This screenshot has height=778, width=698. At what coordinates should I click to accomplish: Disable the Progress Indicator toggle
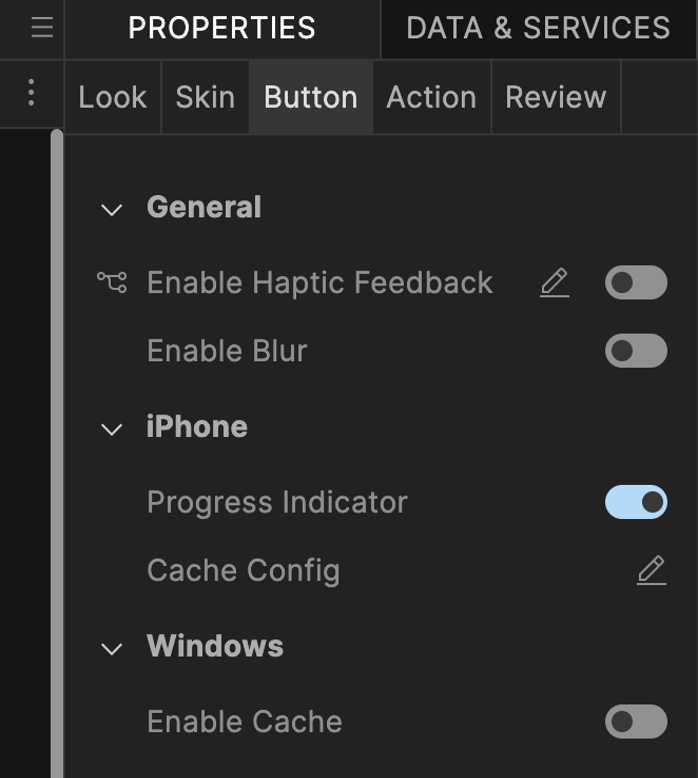pyautogui.click(x=635, y=502)
